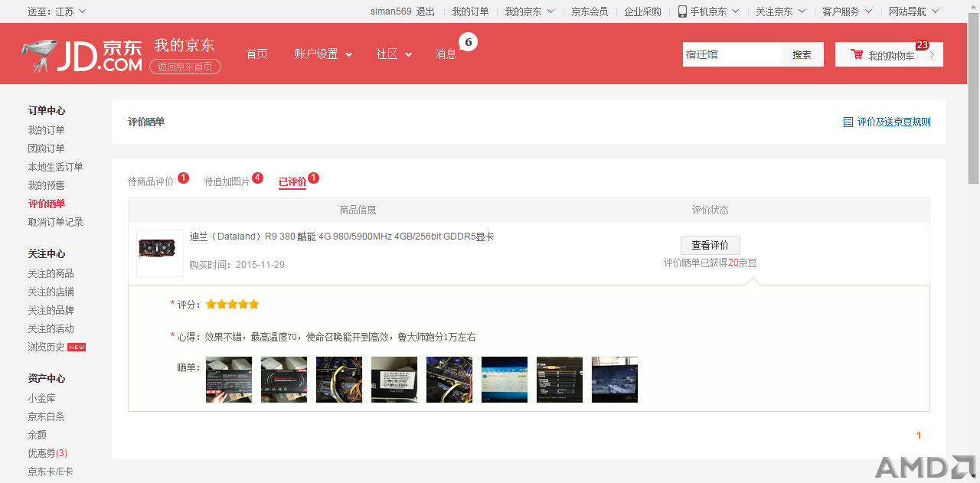Open the eighth review photo thumbnail
This screenshot has height=483, width=980.
click(615, 379)
